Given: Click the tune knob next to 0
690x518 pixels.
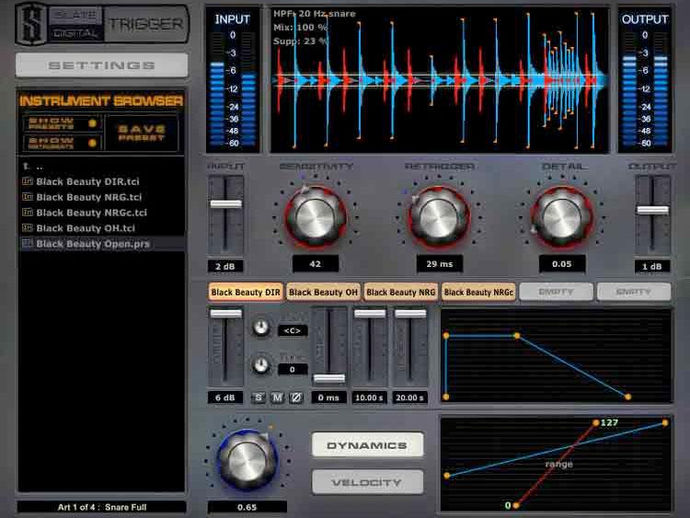Looking at the screenshot, I should coord(261,365).
